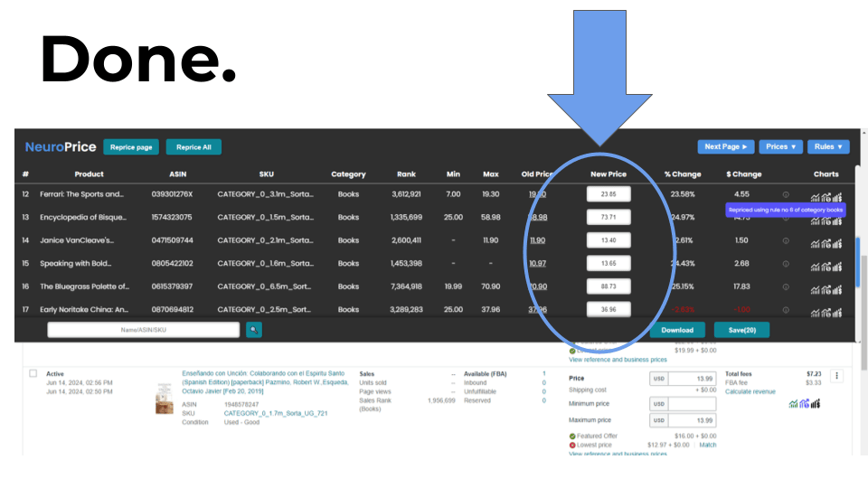Open dollar bar chart in Early Noritake China row

click(837, 314)
